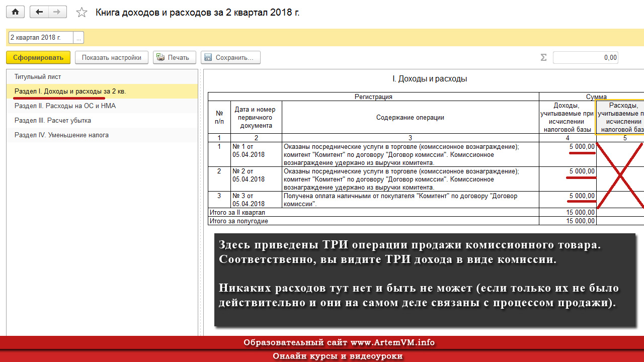Screen dimensions: 644x362
Task: Save report with Сохранить button
Action: (230, 57)
